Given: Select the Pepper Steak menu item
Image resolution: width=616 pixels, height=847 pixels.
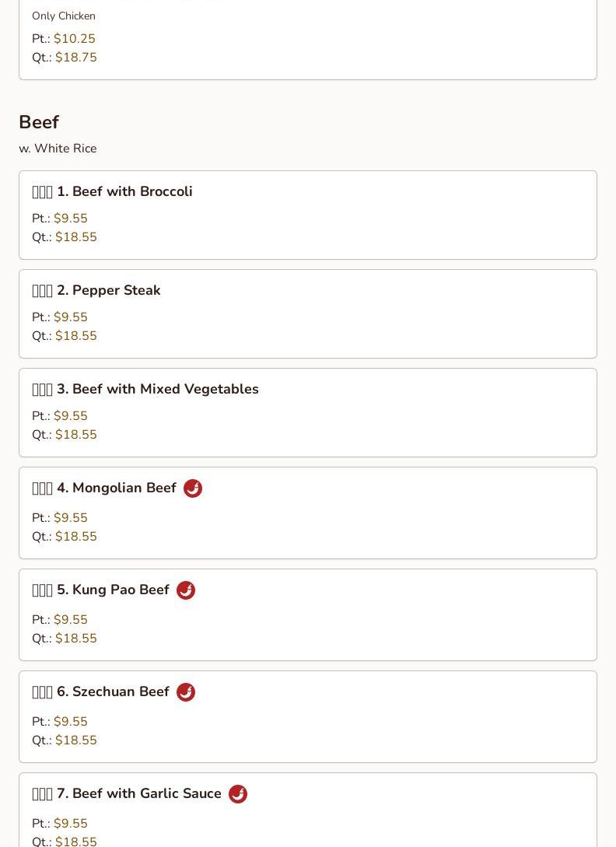Looking at the screenshot, I should click(x=108, y=290).
